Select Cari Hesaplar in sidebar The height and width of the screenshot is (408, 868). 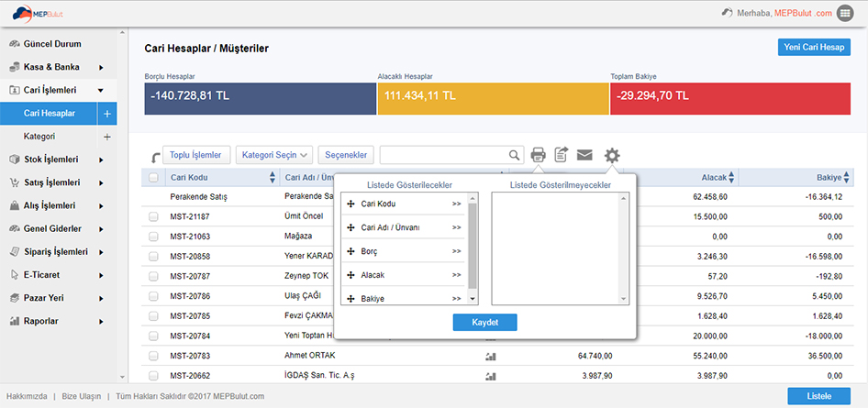[48, 114]
